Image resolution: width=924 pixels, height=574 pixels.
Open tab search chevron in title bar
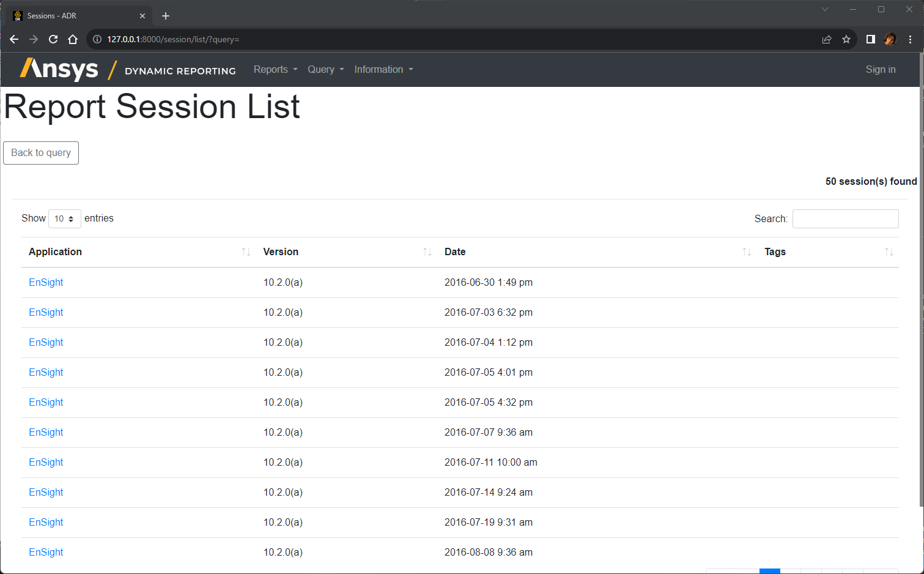pyautogui.click(x=825, y=9)
